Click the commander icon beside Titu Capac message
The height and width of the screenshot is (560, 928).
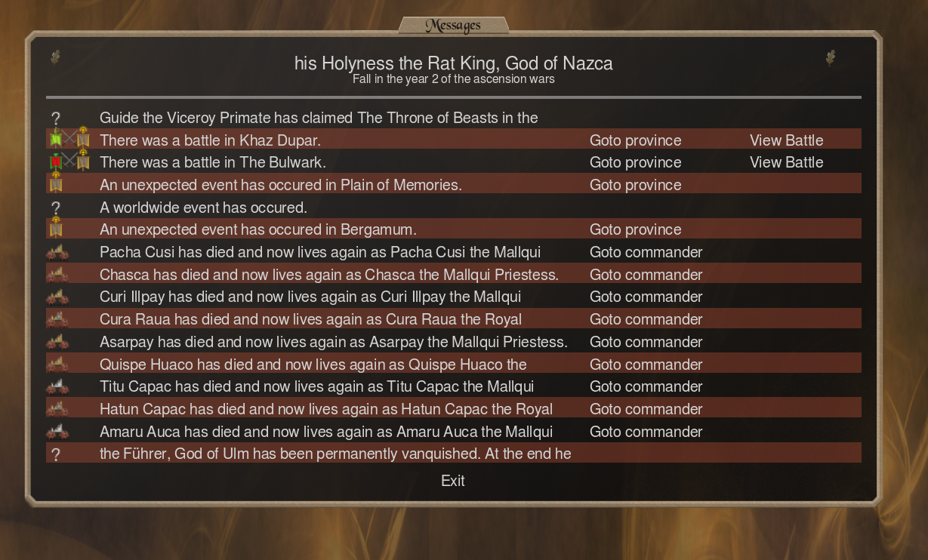[x=57, y=387]
